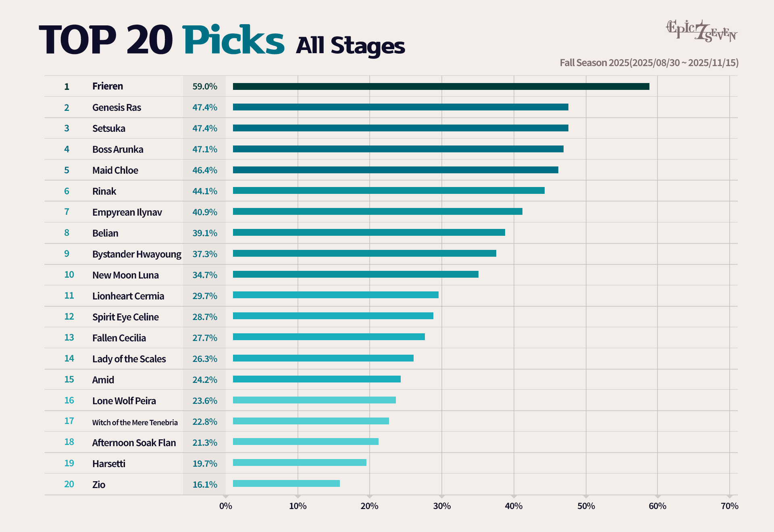Click Setsuka's 47.4% percentage value
This screenshot has width=774, height=532.
[204, 129]
